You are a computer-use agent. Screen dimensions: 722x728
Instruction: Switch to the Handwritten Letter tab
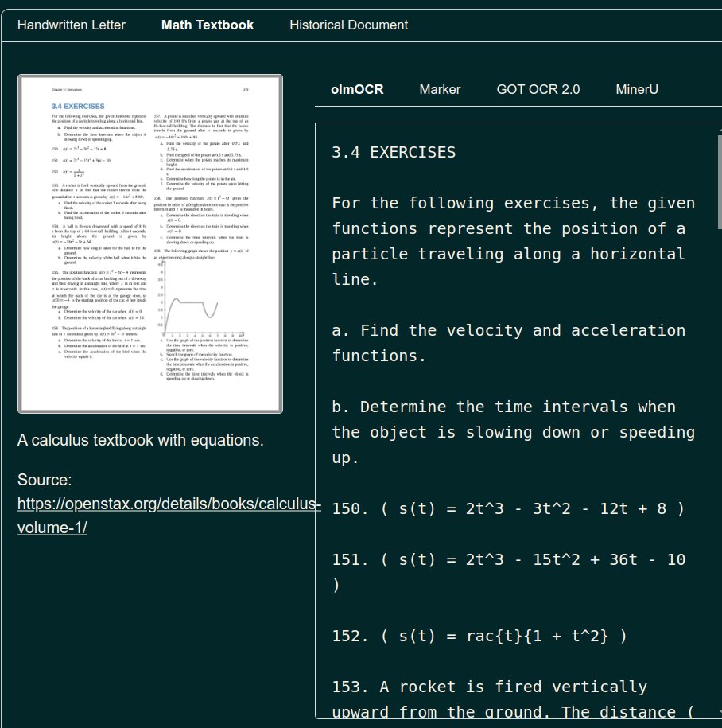coord(72,25)
